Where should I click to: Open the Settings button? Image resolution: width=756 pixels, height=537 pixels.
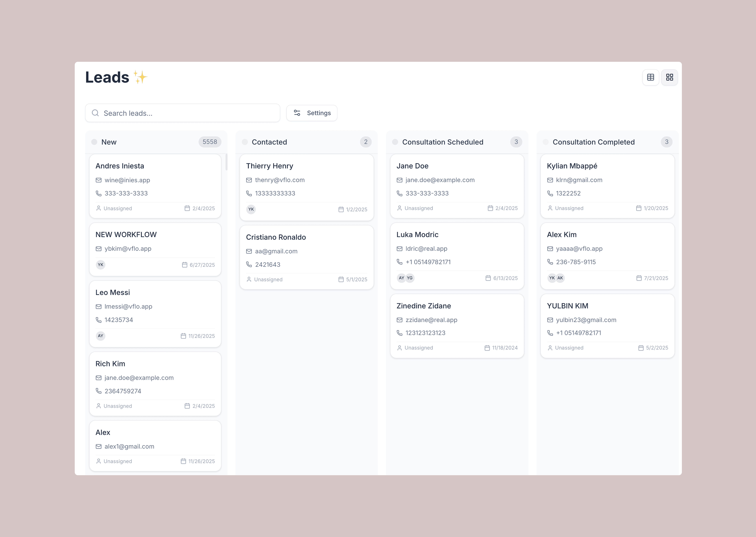coord(312,113)
